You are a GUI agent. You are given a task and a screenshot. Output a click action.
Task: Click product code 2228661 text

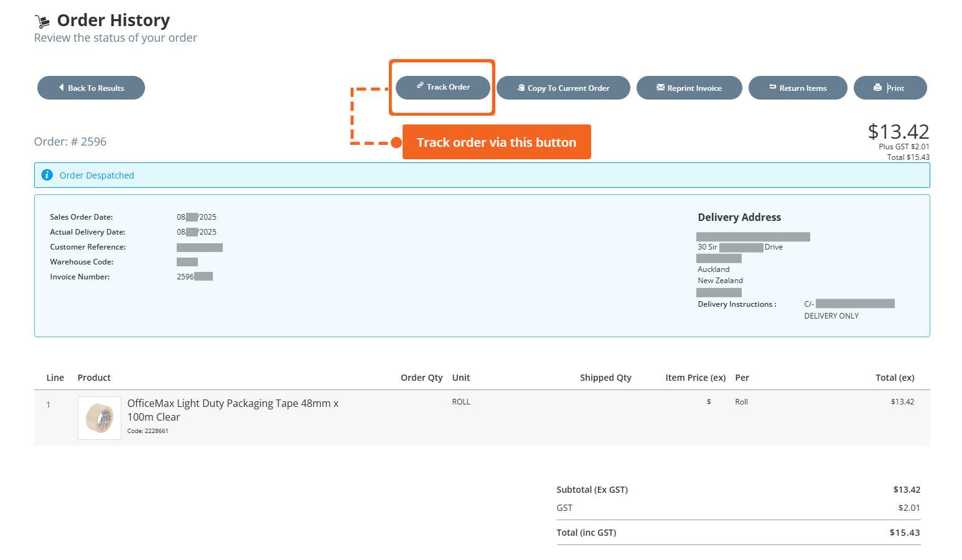pyautogui.click(x=147, y=431)
